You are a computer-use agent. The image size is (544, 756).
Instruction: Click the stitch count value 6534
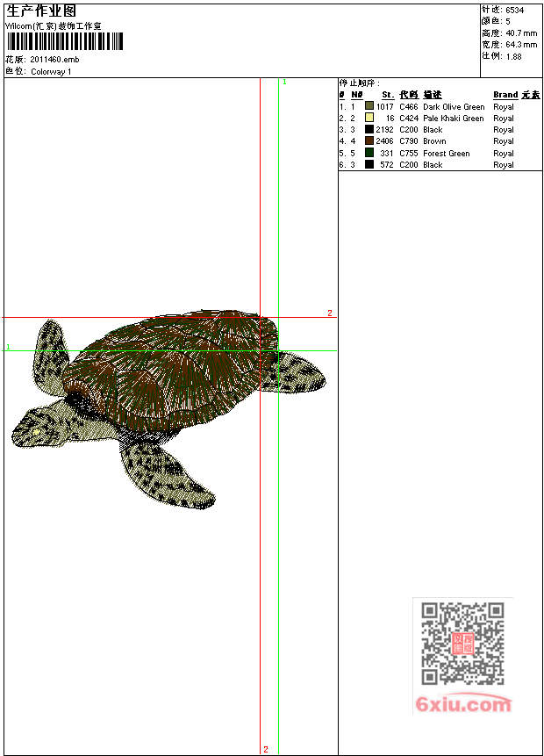tap(516, 10)
